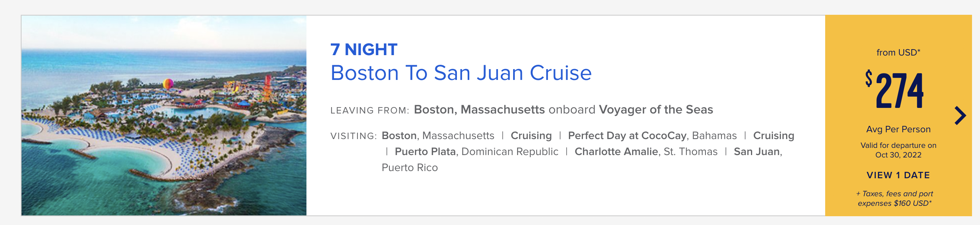Click the right chevron arrow icon

960,116
